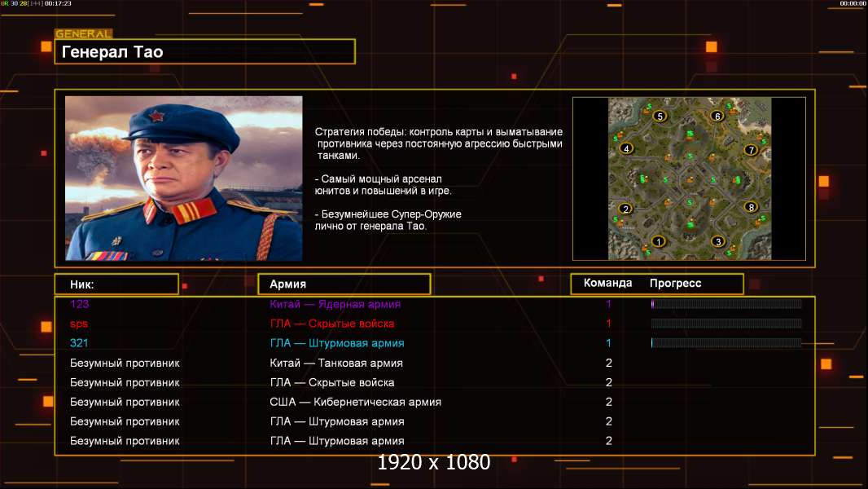Click the red 'ГЛА — Скрытые войска' entry
Viewport: 868px width, 489px height.
(332, 324)
